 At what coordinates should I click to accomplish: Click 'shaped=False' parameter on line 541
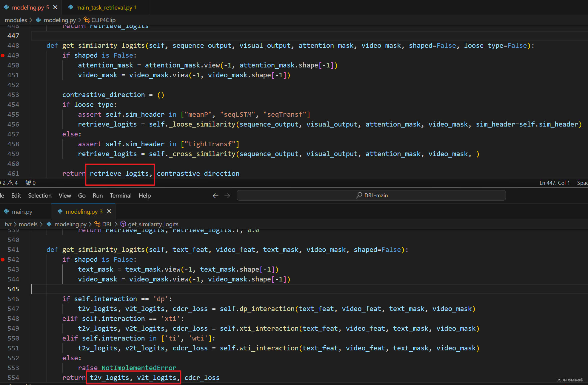point(377,250)
